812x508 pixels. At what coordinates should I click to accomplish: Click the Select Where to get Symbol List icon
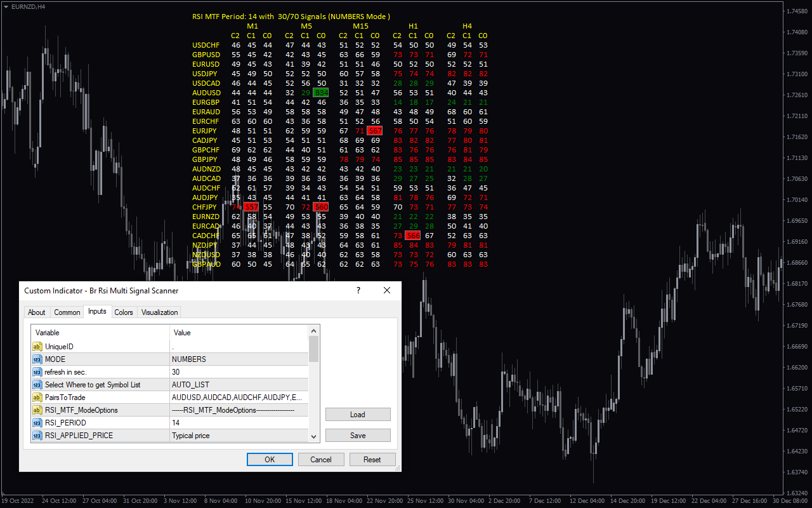coord(37,385)
